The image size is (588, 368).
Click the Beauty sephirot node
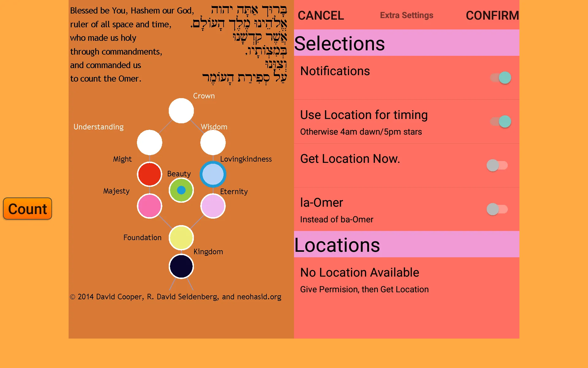181,190
